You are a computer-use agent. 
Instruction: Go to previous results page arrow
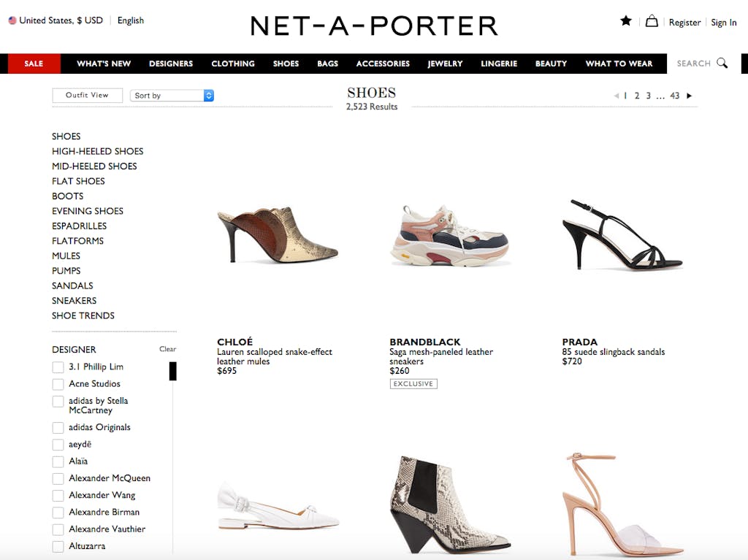(617, 96)
